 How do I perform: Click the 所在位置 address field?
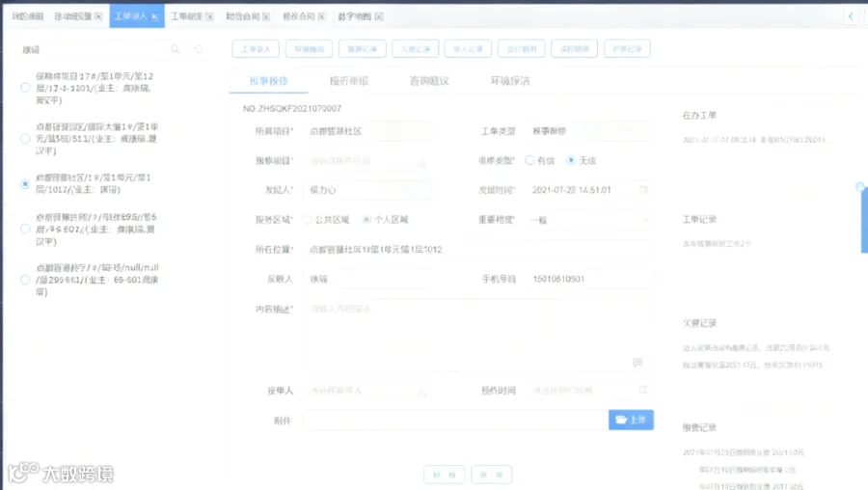coord(478,250)
